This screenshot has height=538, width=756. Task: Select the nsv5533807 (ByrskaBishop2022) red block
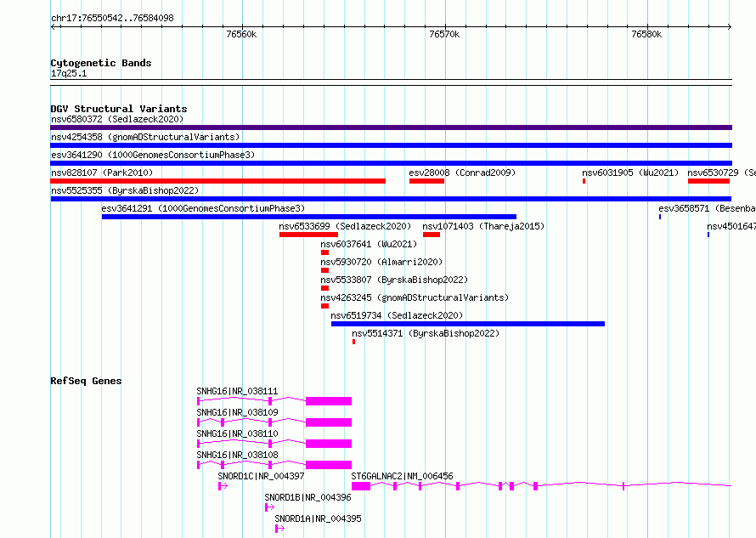(x=324, y=288)
